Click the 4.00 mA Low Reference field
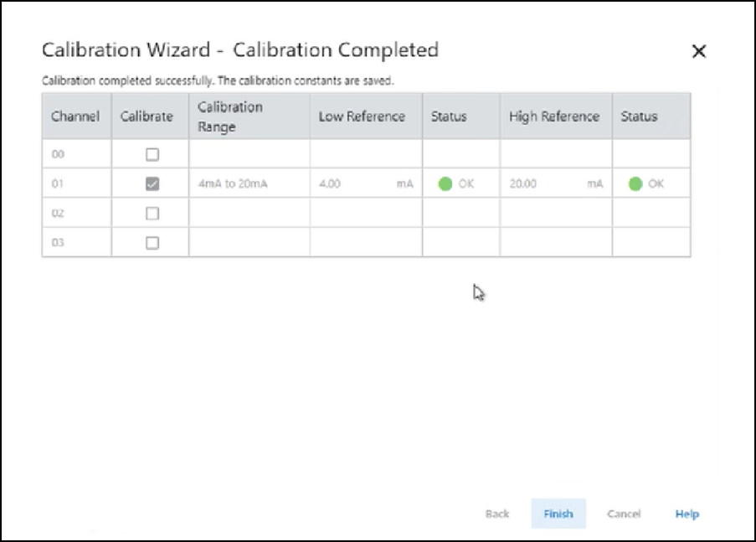 [365, 184]
